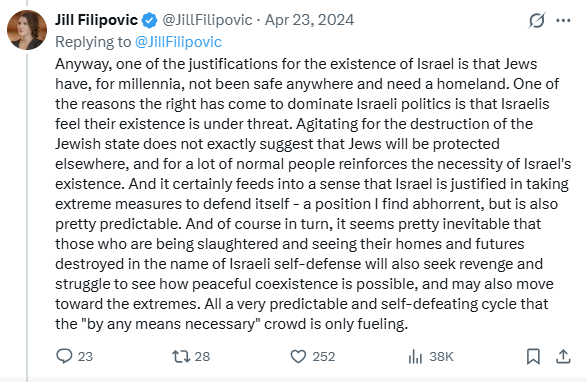Open Jill Filipovic's profile avatar

pyautogui.click(x=27, y=30)
